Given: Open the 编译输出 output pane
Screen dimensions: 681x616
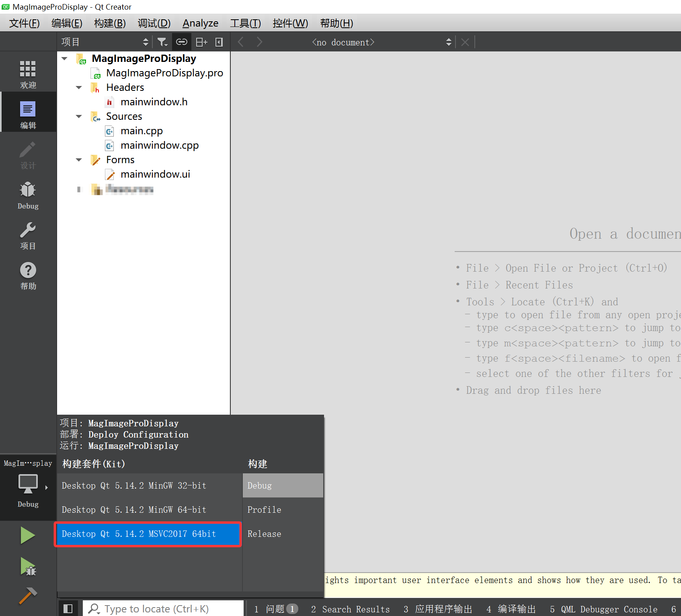Looking at the screenshot, I should 511,609.
